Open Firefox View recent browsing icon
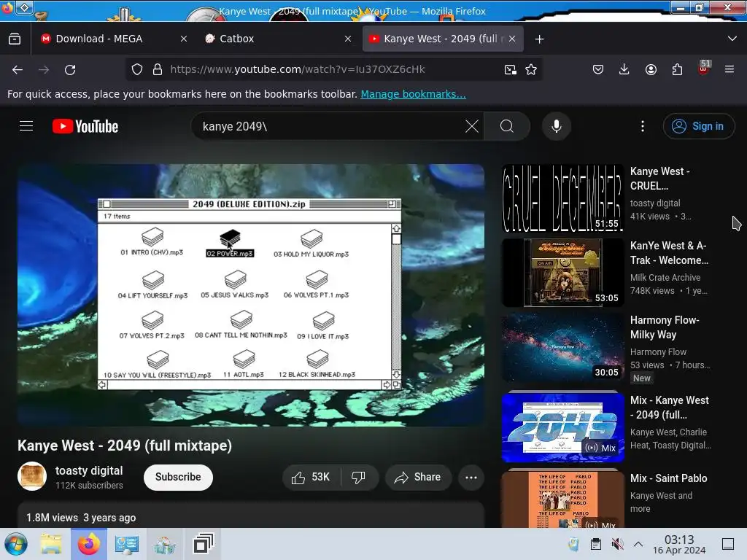The height and width of the screenshot is (560, 747). [15, 39]
